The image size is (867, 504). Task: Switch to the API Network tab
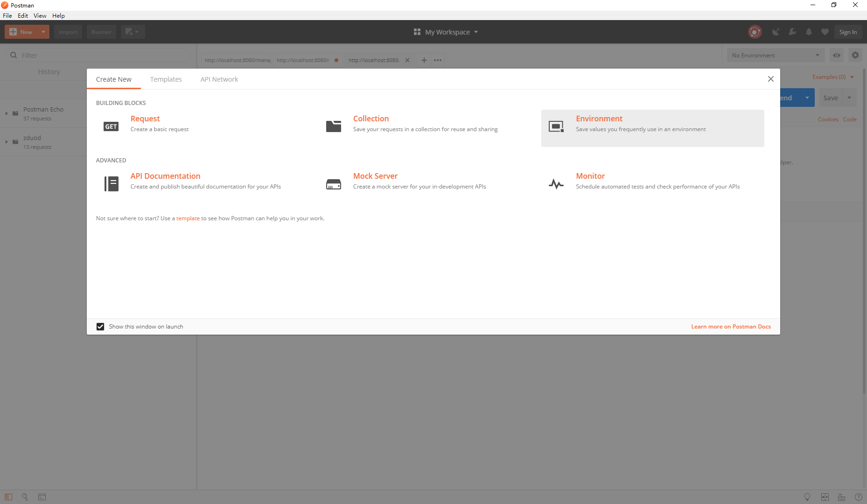coord(219,79)
